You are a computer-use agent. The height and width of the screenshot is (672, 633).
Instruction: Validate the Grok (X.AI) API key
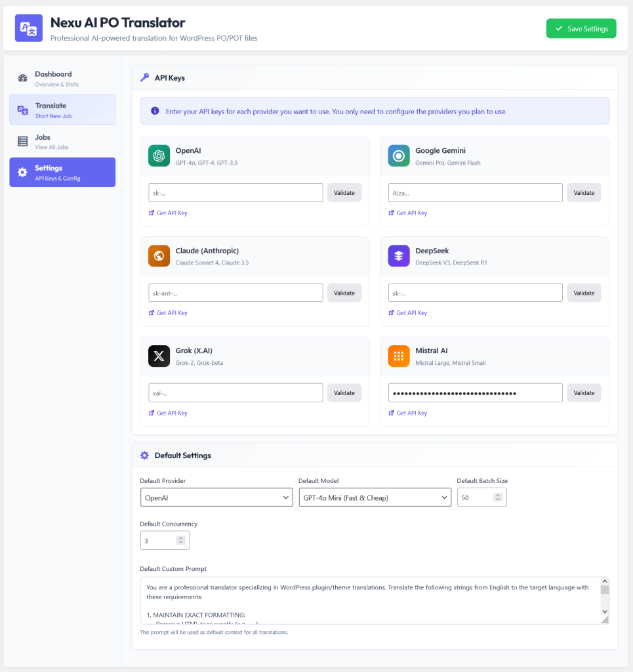tap(344, 392)
